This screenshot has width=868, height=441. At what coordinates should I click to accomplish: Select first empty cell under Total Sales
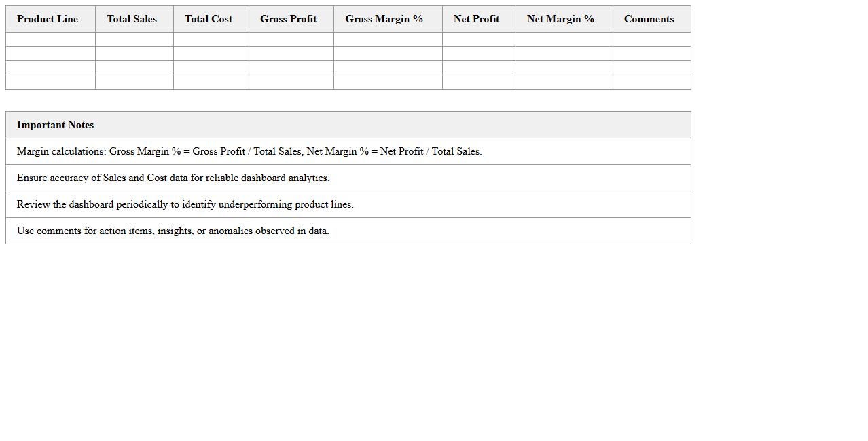134,39
